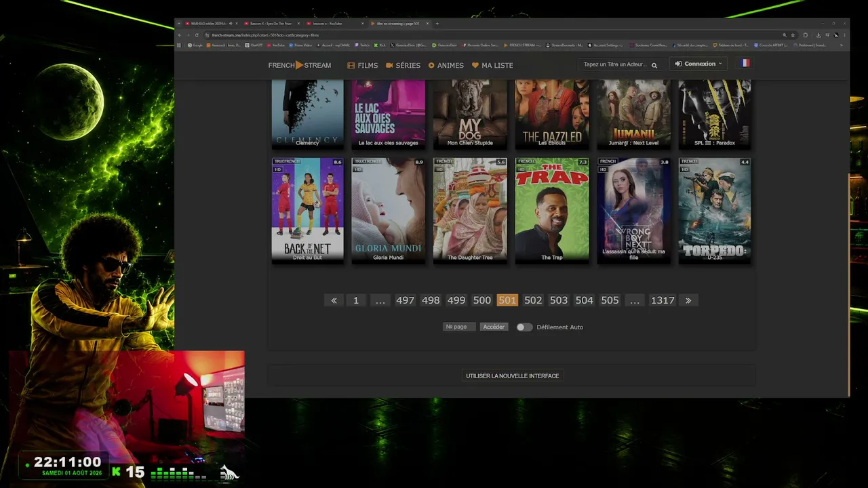
Task: Click the Accéder button
Action: pyautogui.click(x=494, y=327)
